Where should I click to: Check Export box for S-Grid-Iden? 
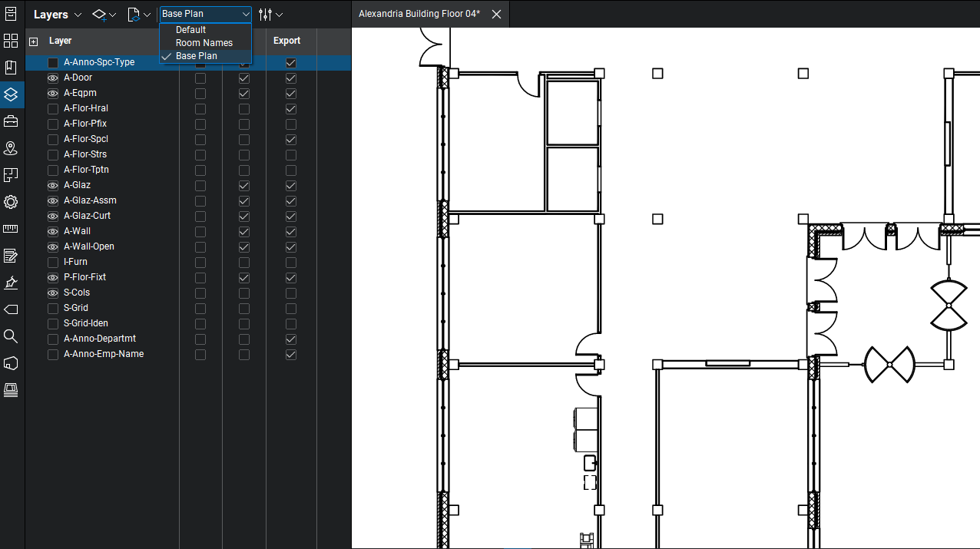(290, 323)
